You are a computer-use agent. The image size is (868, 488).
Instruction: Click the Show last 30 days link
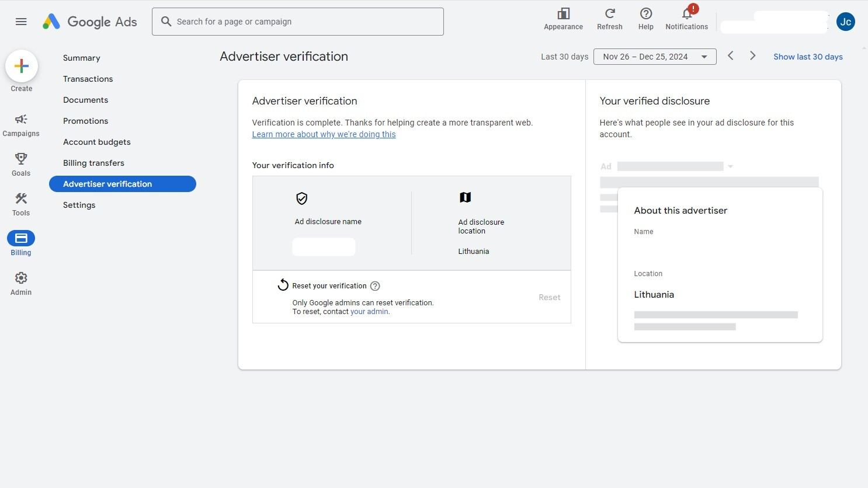[807, 57]
